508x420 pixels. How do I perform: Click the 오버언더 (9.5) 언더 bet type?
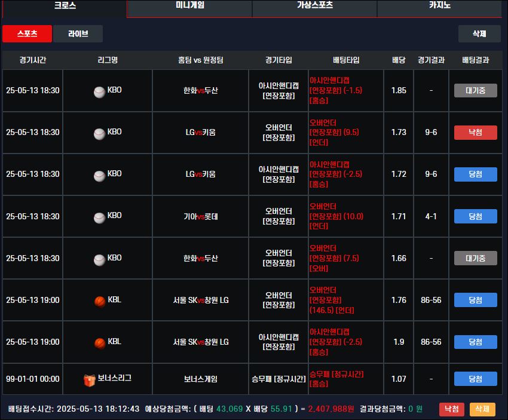click(334, 132)
